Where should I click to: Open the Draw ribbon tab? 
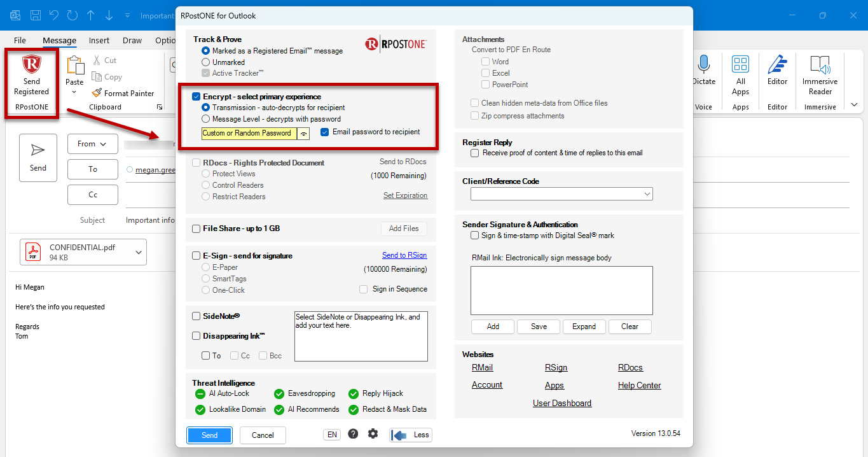click(x=132, y=40)
